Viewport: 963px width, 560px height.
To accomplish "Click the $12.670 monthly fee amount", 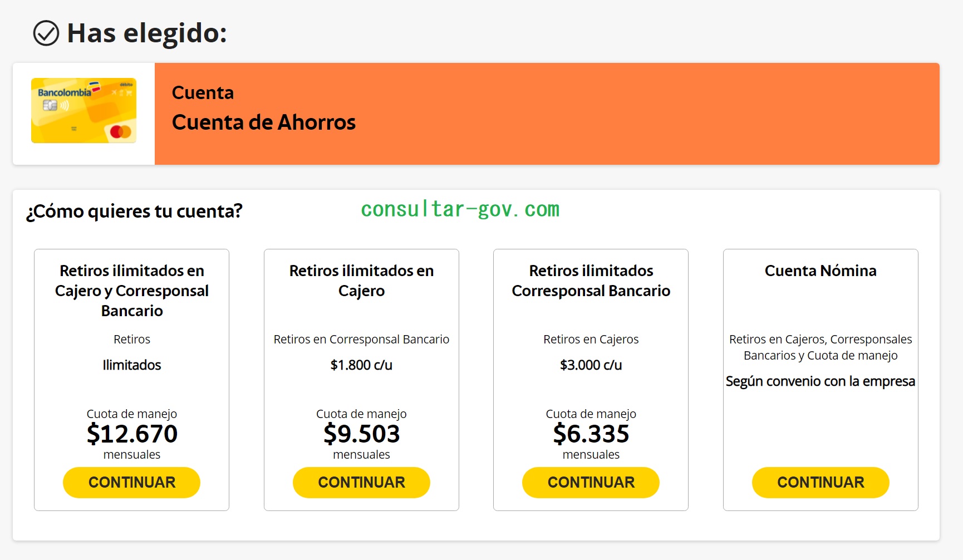I will pos(132,434).
